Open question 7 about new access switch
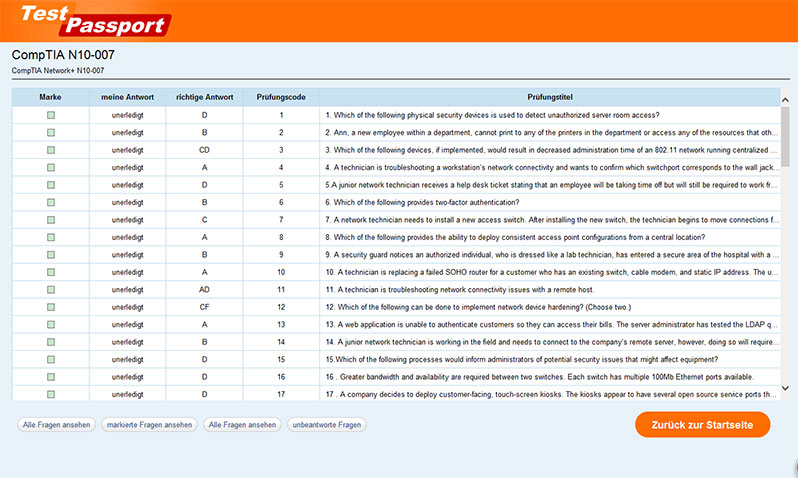 tap(552, 220)
